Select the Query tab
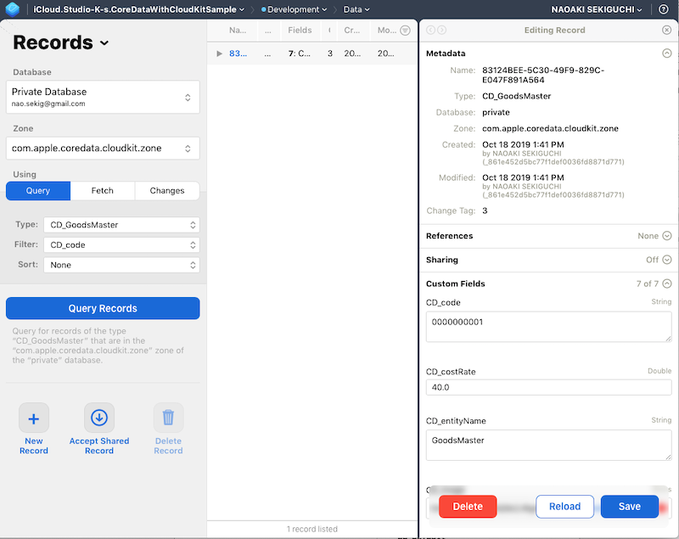679x539 pixels. pos(38,191)
